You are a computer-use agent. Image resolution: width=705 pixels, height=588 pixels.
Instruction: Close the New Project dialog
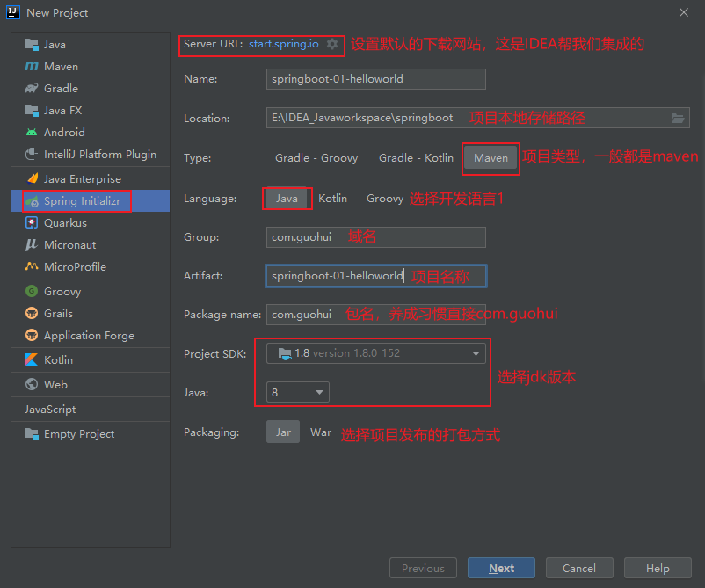coord(684,12)
